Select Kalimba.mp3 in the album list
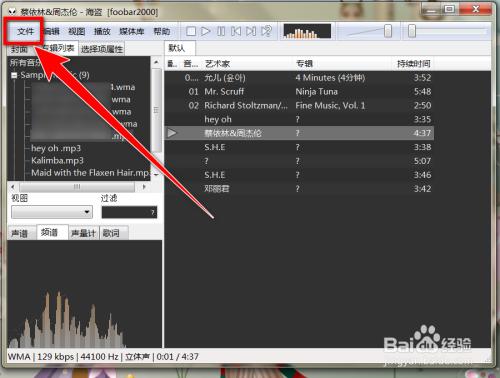Screen dimensions: 500x378 pos(57,160)
